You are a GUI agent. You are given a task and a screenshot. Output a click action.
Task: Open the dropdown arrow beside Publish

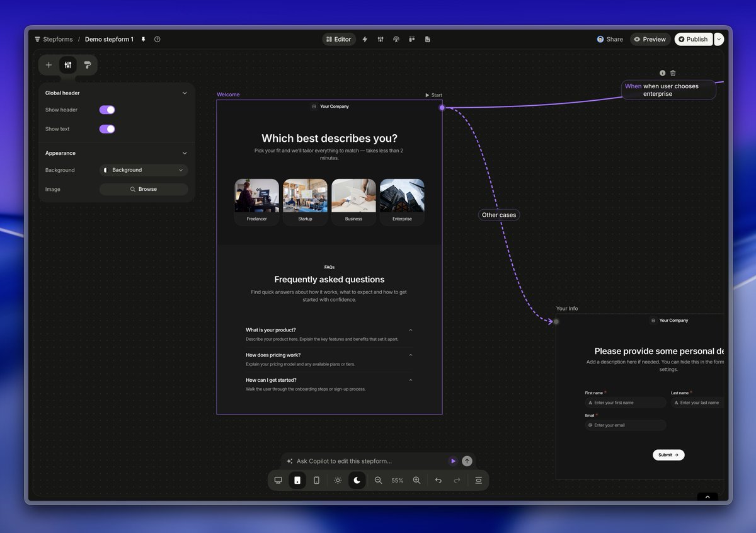coord(719,39)
